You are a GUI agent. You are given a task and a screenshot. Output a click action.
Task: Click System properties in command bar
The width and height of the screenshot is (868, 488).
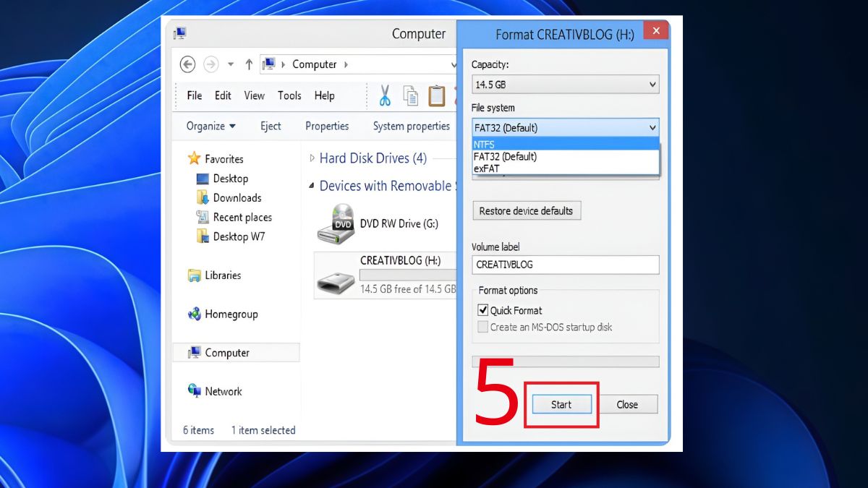click(412, 126)
